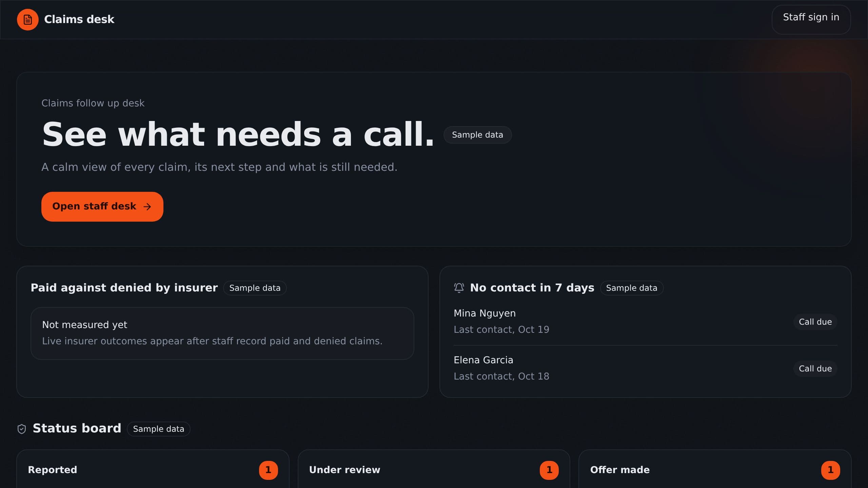868x488 pixels.
Task: Click the Sample data badge beside Status board
Action: click(158, 429)
